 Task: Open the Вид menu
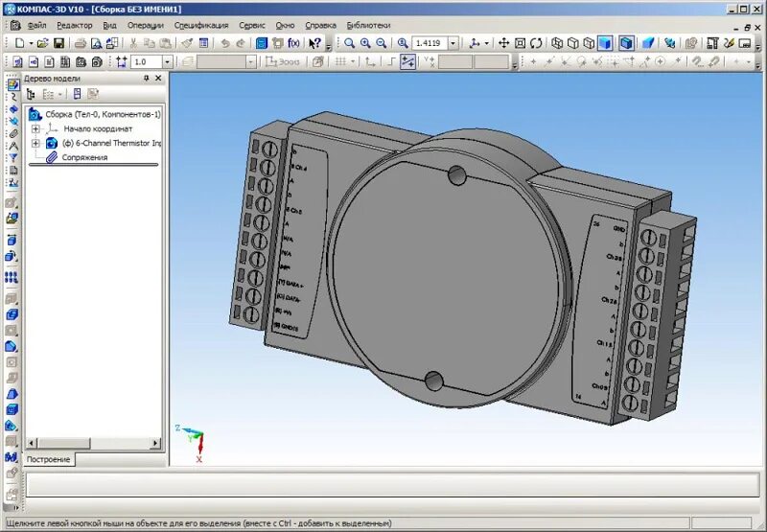[109, 26]
